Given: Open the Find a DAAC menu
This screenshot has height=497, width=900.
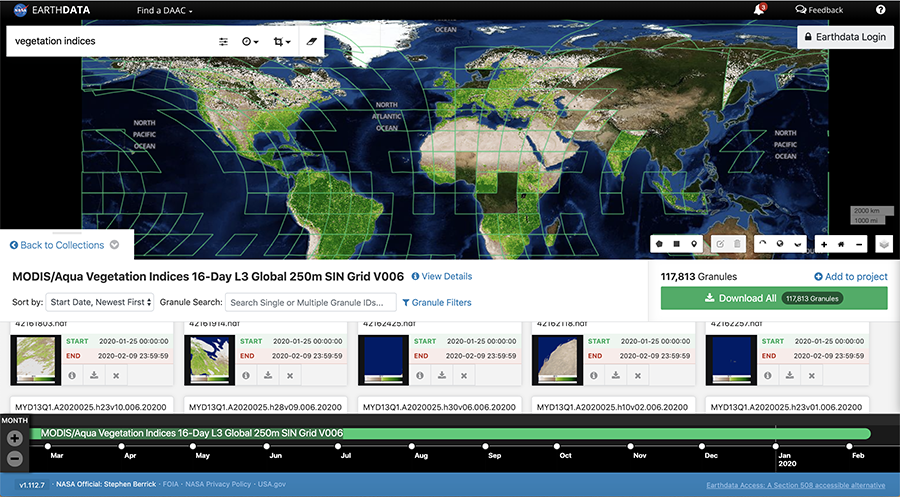Looking at the screenshot, I should pos(165,10).
